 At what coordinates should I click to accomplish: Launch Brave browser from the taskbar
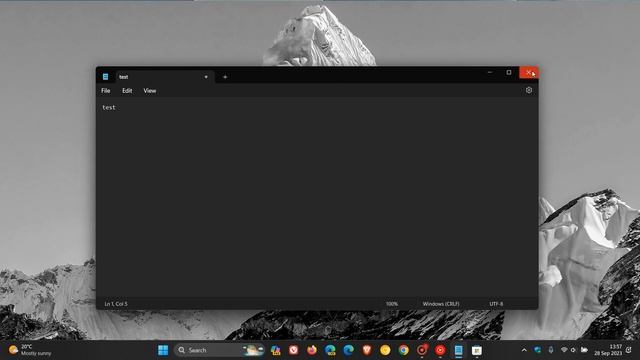tap(367, 350)
